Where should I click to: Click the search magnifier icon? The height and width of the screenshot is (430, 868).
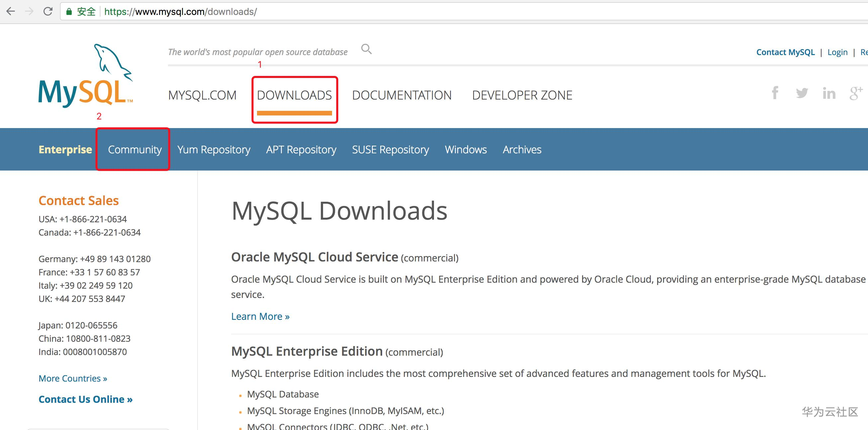[x=366, y=49]
